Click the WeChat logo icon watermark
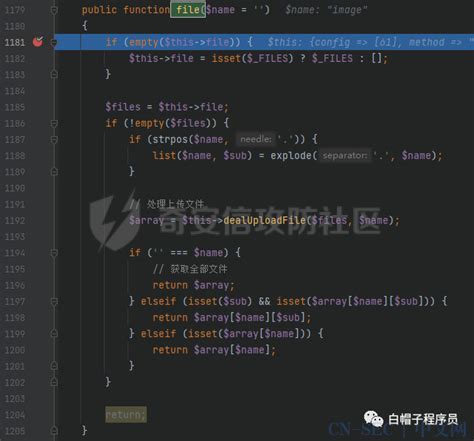474x441 pixels. (374, 419)
